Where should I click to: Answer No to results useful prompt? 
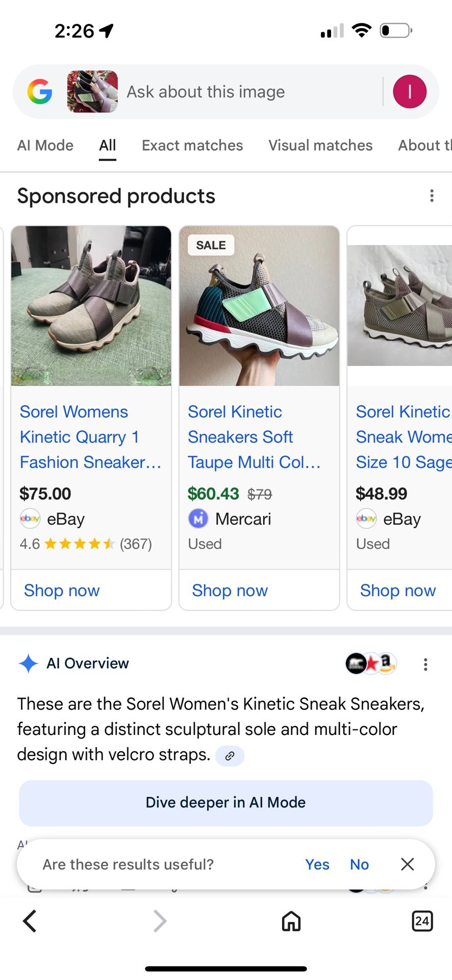tap(359, 864)
